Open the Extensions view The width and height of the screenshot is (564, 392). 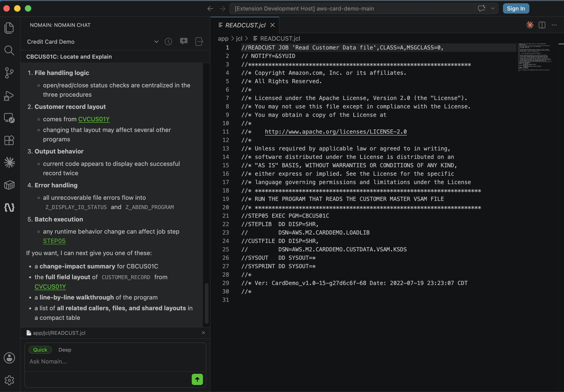[x=9, y=140]
